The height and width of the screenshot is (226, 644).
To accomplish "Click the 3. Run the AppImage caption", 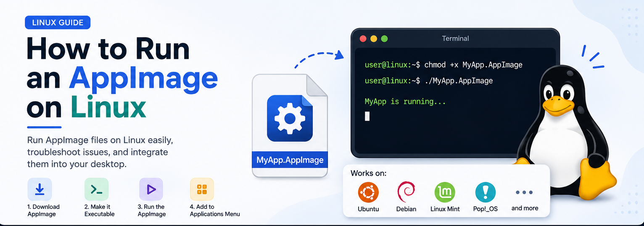I will click(x=152, y=210).
